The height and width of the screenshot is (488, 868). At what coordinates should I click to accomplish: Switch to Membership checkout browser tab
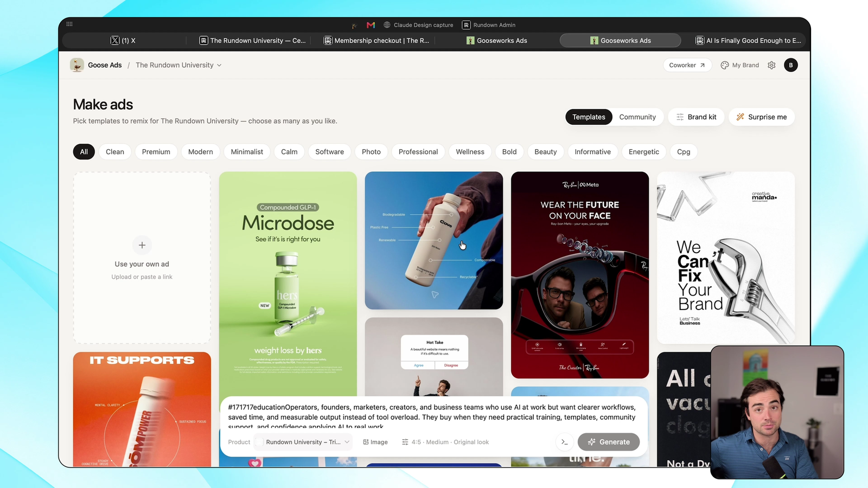376,41
